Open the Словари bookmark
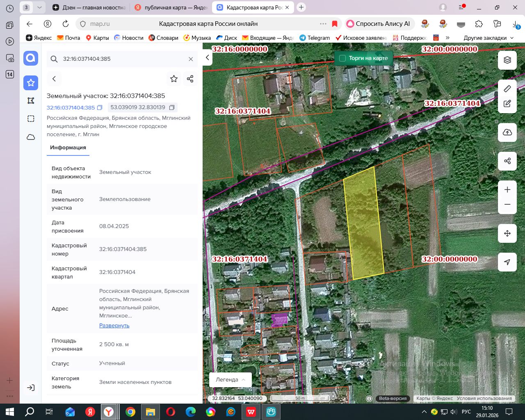 coord(163,38)
